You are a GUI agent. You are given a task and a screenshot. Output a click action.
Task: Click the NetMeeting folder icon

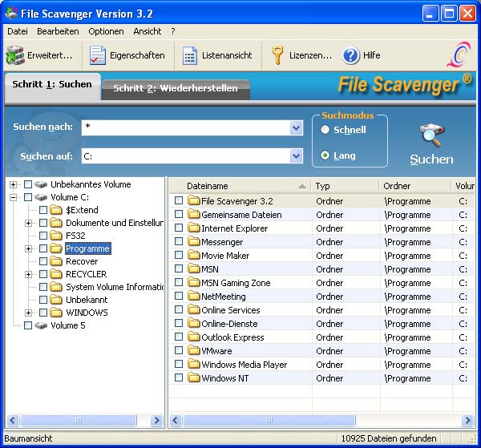[193, 296]
